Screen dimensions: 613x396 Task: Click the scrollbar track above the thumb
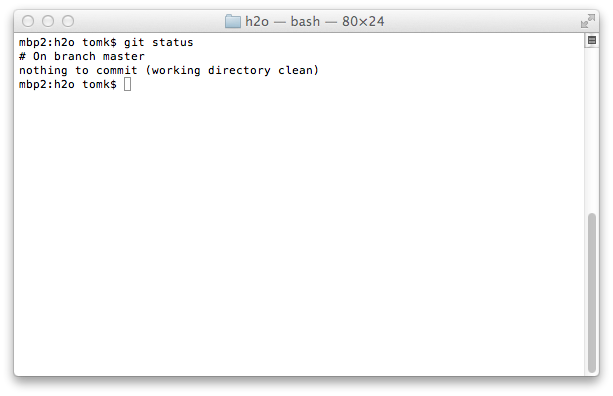[592, 129]
